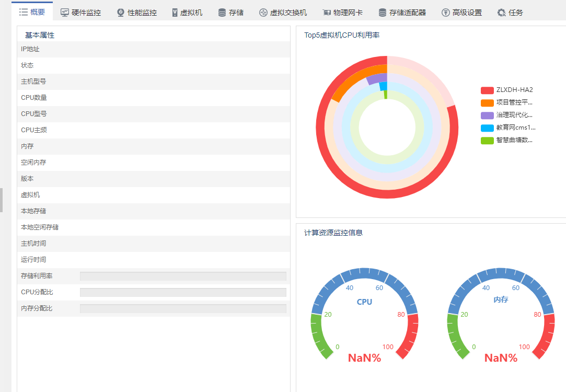Toggle 治理现代化 purple legend swatch

tap(487, 116)
